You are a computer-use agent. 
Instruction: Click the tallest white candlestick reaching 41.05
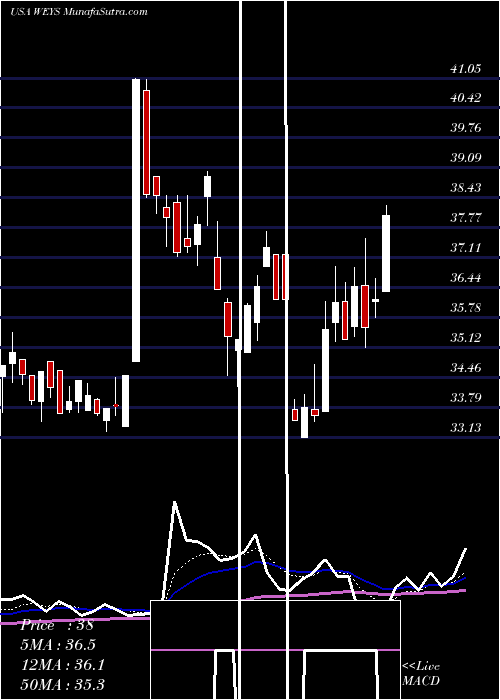pos(136,221)
